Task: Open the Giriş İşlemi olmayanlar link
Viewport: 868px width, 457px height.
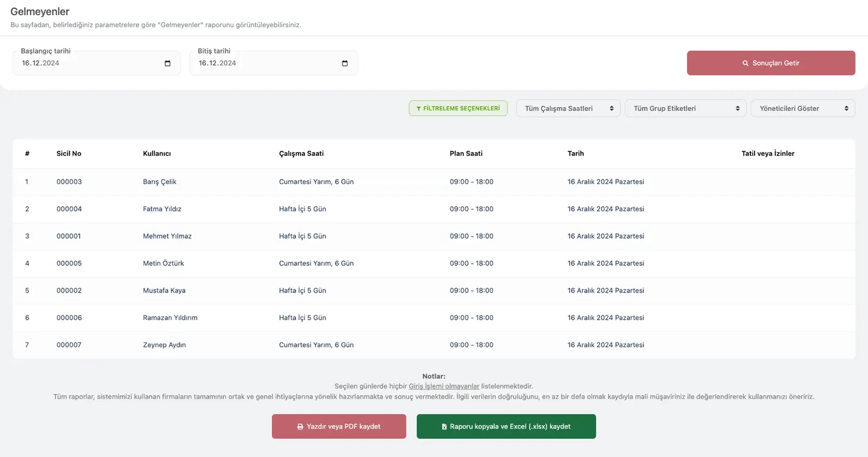Action: [444, 386]
